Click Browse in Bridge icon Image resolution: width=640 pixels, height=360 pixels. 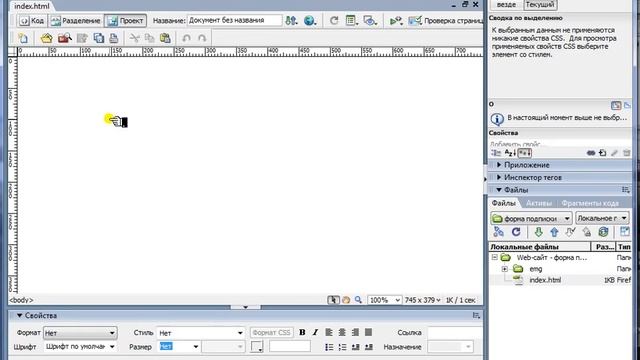64,38
